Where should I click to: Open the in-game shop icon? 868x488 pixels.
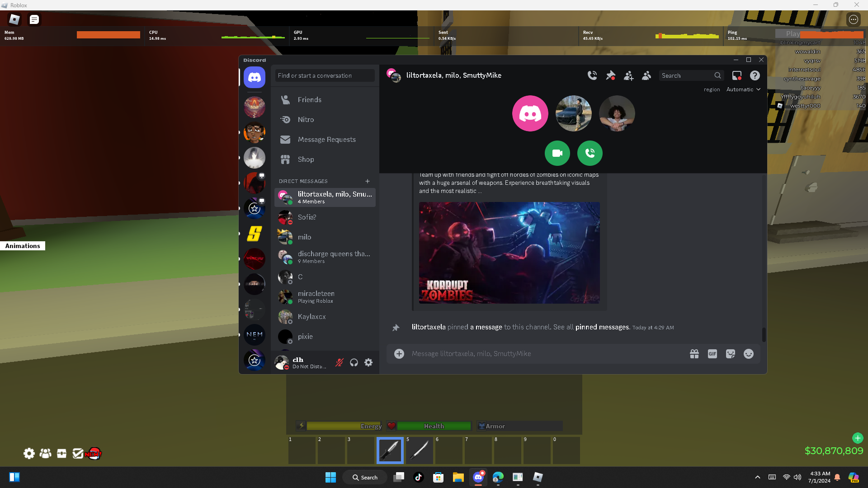61,453
